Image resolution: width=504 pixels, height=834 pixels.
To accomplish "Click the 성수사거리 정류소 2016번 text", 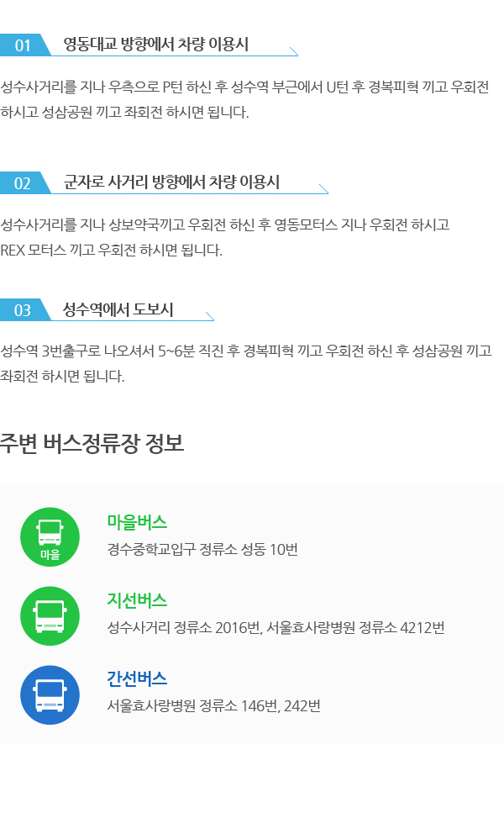I will [x=184, y=628].
